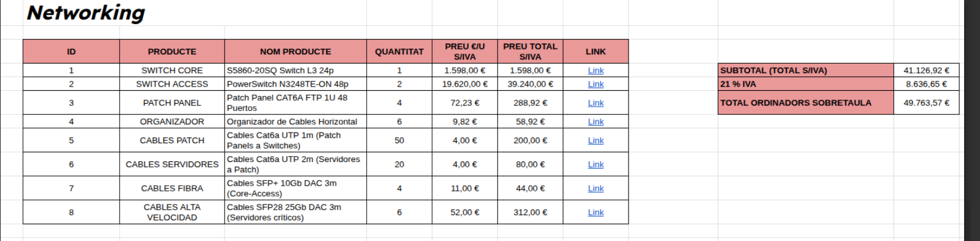Open the Link for CABLES PATCH

(x=596, y=141)
